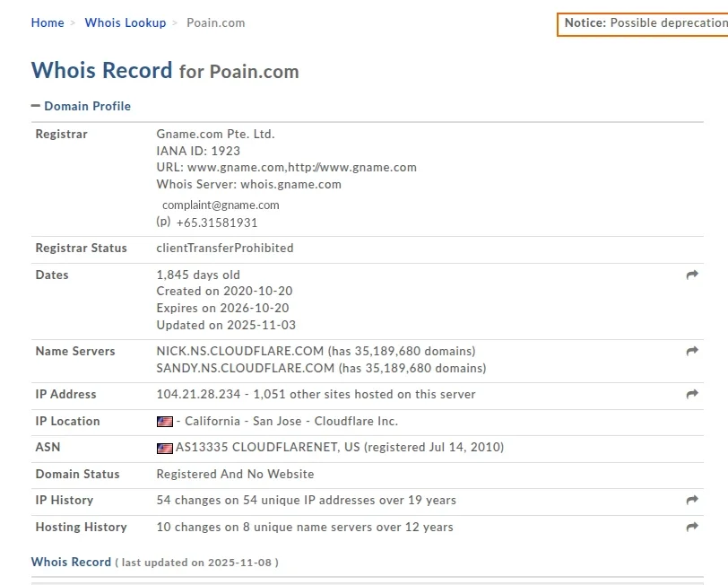Image resolution: width=728 pixels, height=585 pixels.
Task: Click share arrow in IP Address row
Action: coord(692,395)
